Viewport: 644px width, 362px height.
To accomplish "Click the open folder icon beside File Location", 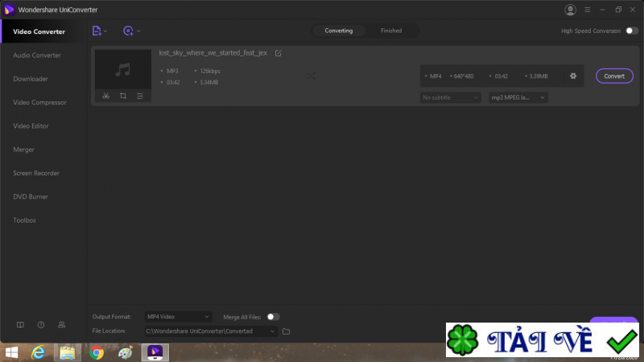I will click(x=287, y=331).
